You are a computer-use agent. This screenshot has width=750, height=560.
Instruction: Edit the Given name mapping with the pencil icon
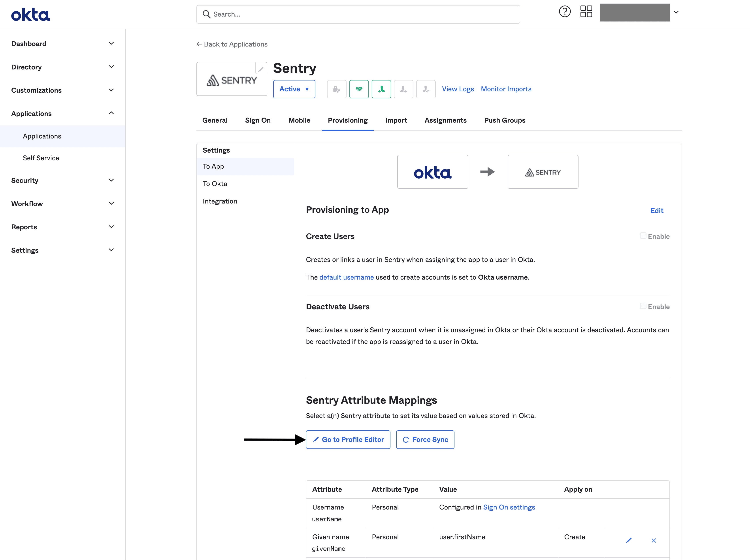[629, 541]
